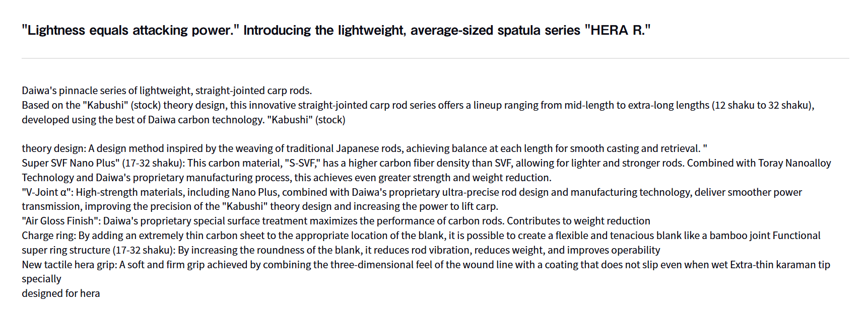Screen dimensions: 868x309
Task: Click the "Super SVF Nano Plus" text
Action: (x=71, y=163)
